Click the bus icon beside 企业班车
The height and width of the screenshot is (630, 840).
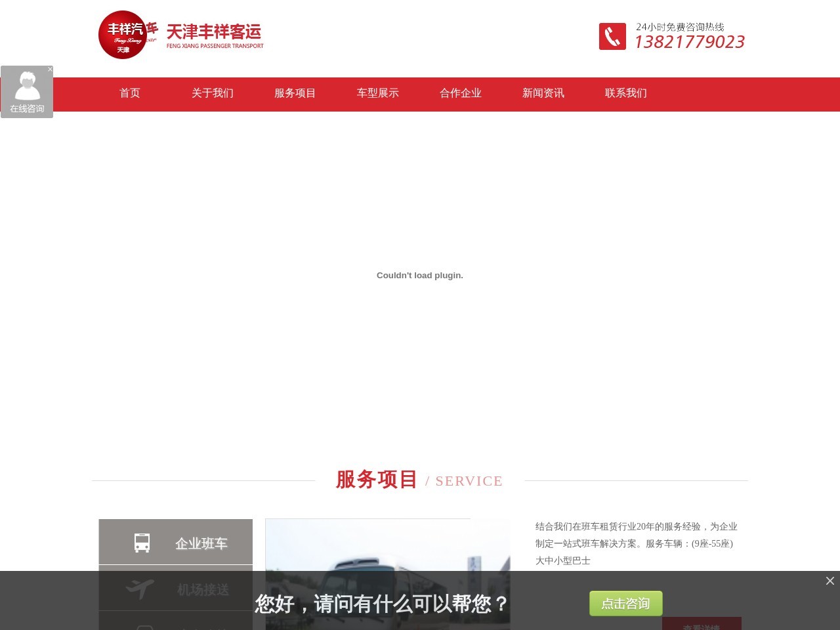pos(142,543)
